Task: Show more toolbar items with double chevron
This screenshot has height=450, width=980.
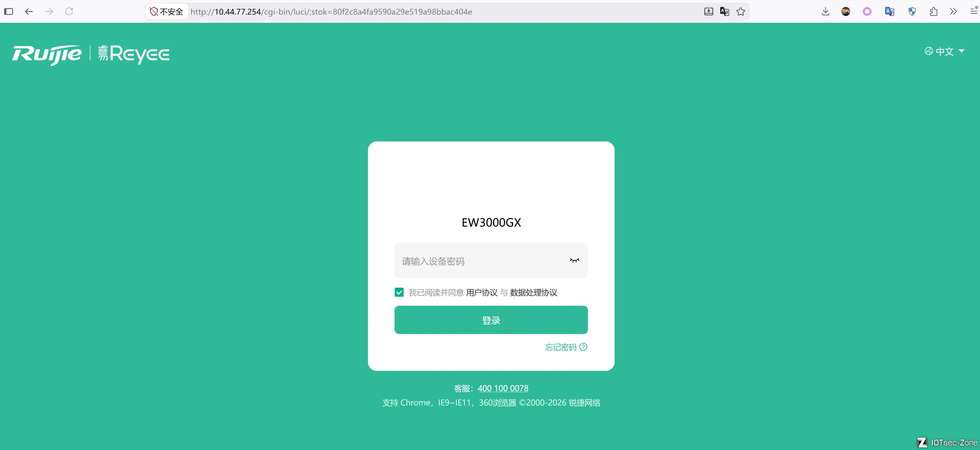Action: [953, 11]
